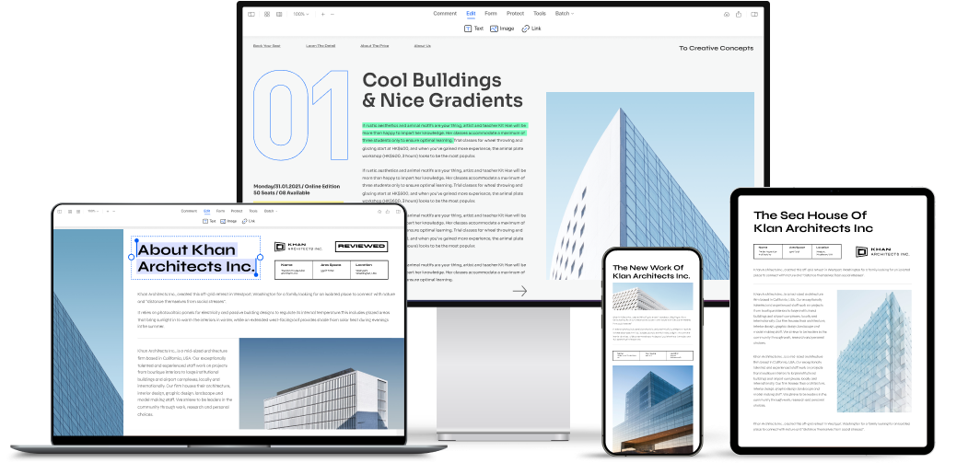Click 'The Sea House Of Klan Architects Inc' heading
This screenshot has height=463, width=980.
813,222
